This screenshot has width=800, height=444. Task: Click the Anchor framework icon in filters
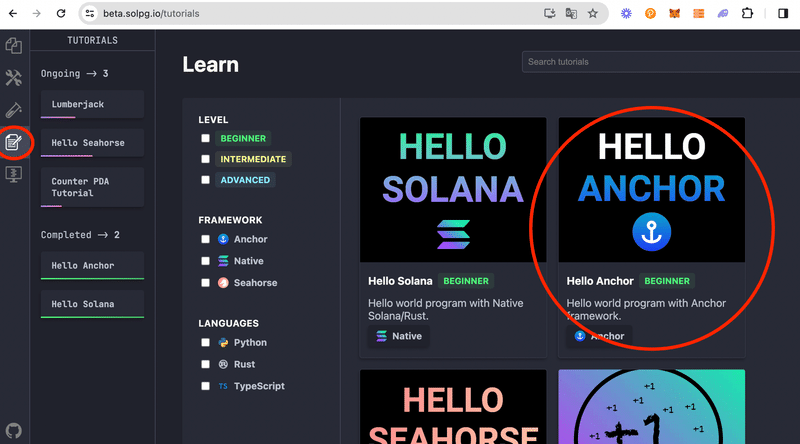click(223, 239)
